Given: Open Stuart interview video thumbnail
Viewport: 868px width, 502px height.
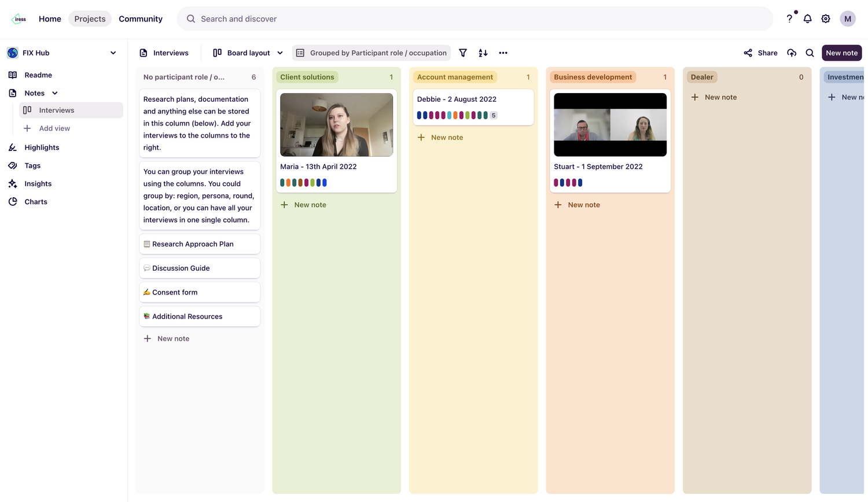Looking at the screenshot, I should tap(610, 125).
